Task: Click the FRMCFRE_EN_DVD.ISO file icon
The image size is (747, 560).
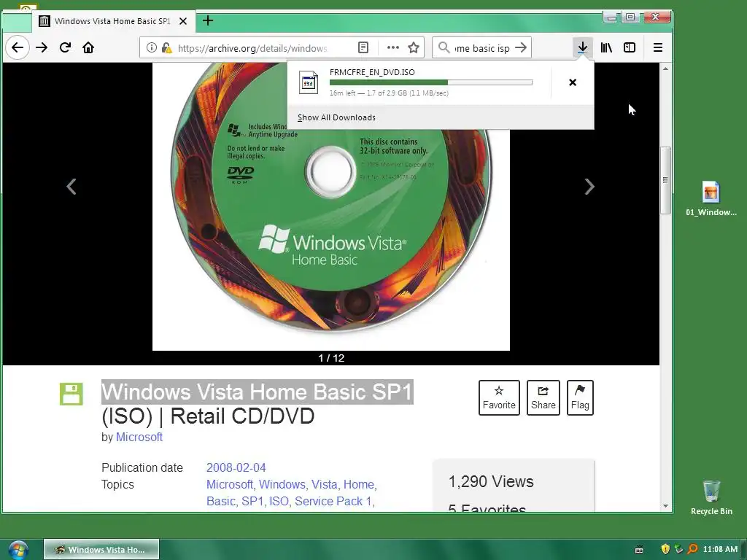Action: click(x=309, y=83)
